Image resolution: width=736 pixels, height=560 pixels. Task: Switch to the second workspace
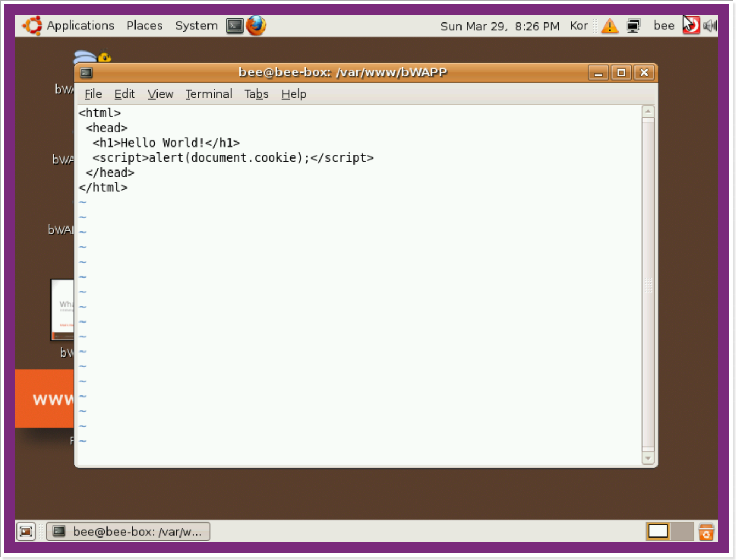point(682,531)
